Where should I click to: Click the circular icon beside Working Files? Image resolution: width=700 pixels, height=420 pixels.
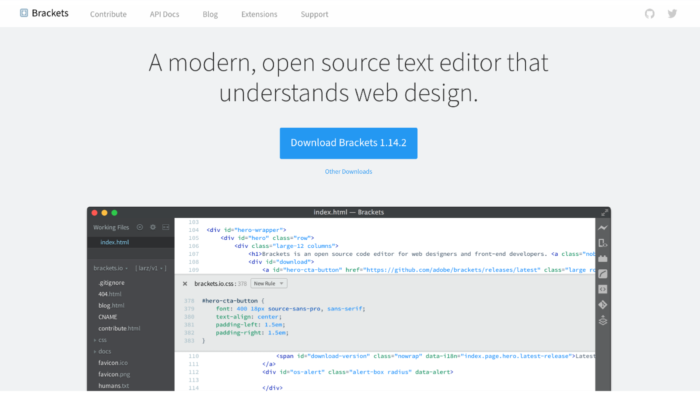(x=140, y=227)
